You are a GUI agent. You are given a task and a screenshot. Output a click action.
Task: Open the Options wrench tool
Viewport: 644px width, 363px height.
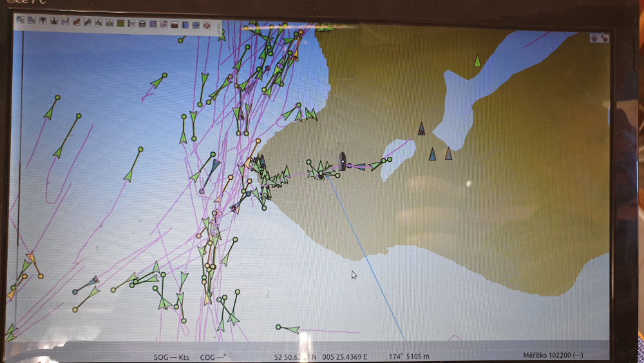coord(87,23)
